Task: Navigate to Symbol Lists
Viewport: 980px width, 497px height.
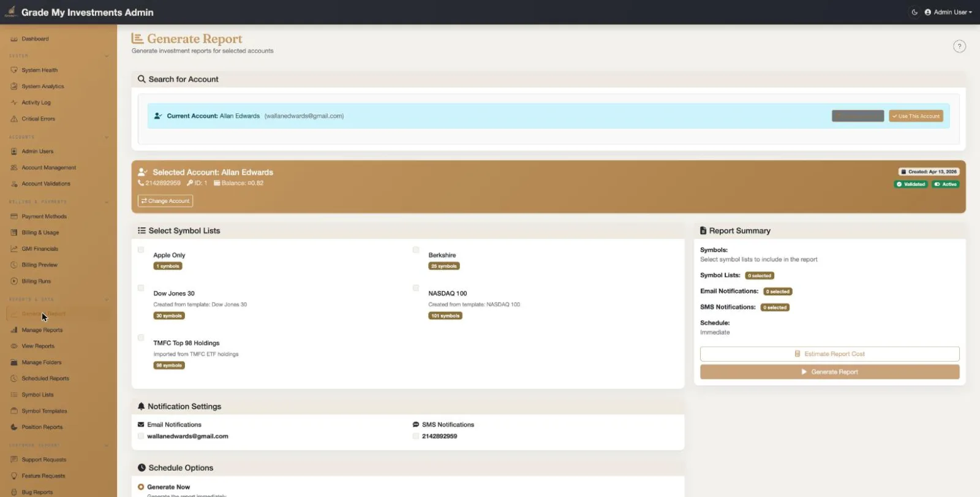Action: pos(58,395)
